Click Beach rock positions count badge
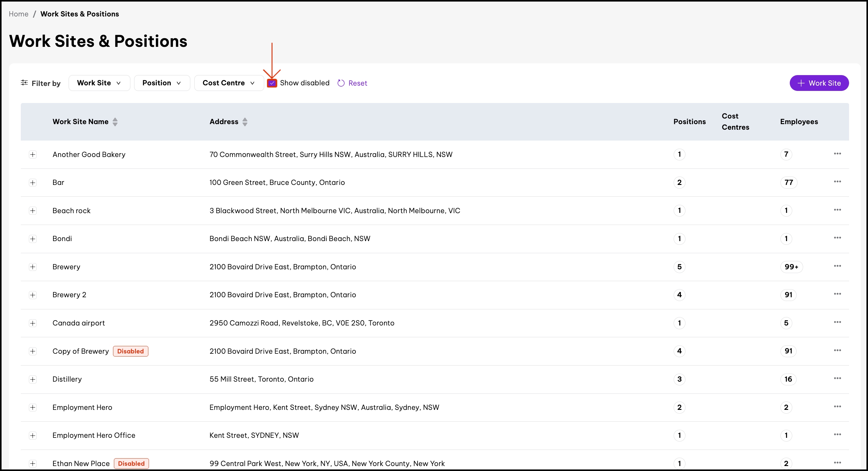This screenshot has height=471, width=868. [679, 211]
